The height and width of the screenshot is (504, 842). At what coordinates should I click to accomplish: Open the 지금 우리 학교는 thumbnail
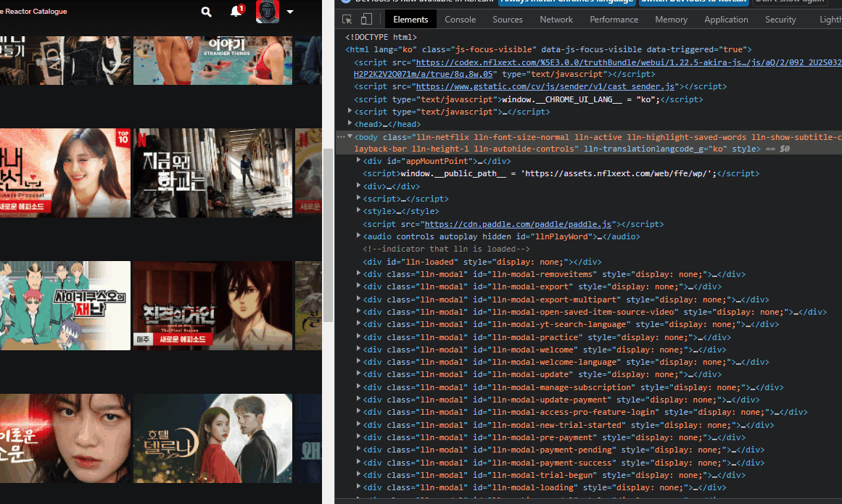coord(212,173)
